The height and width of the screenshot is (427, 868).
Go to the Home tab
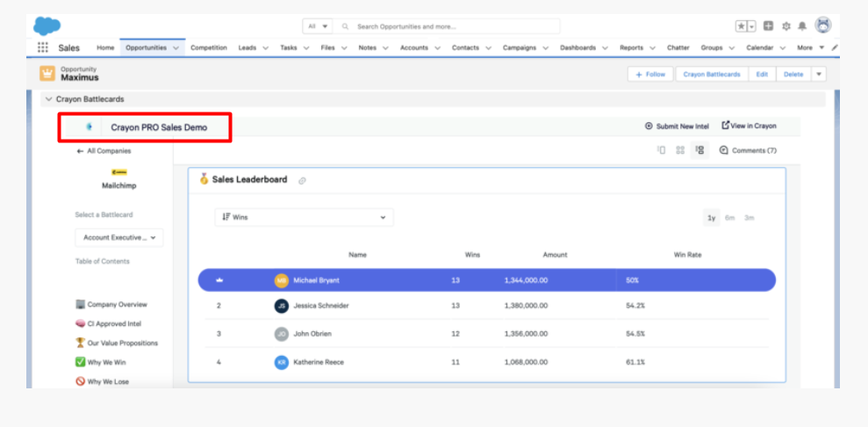coord(105,47)
